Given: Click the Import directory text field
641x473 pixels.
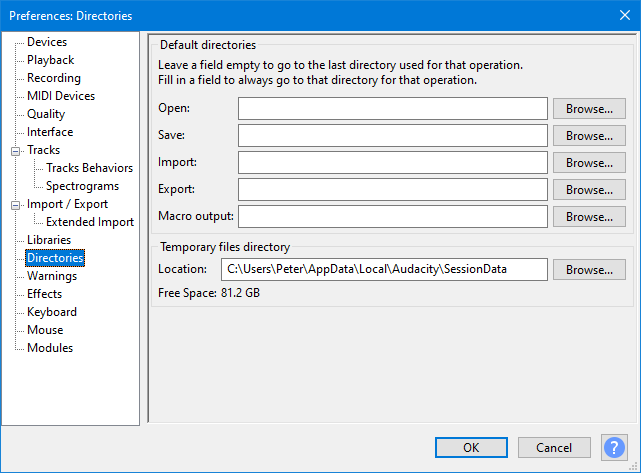Looking at the screenshot, I should [393, 162].
